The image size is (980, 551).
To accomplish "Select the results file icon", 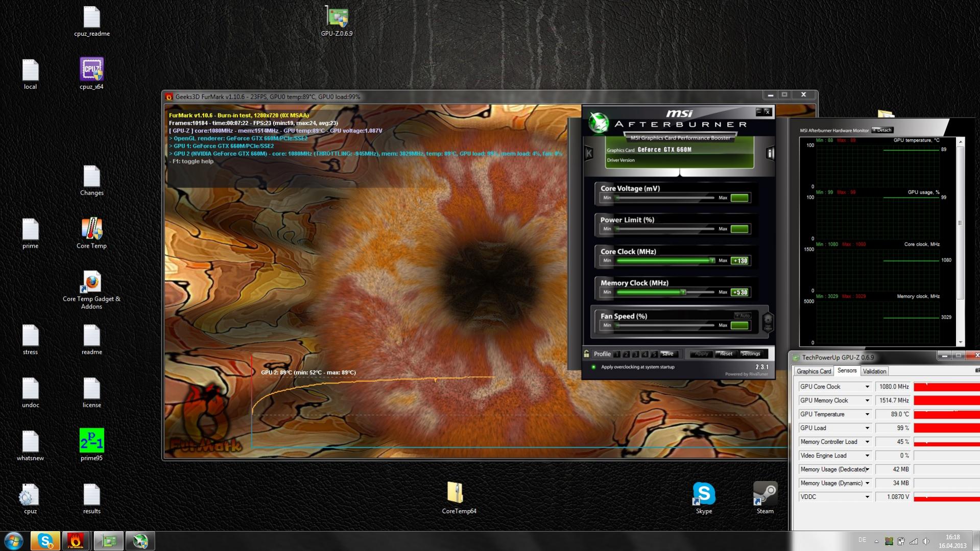I will click(x=91, y=498).
